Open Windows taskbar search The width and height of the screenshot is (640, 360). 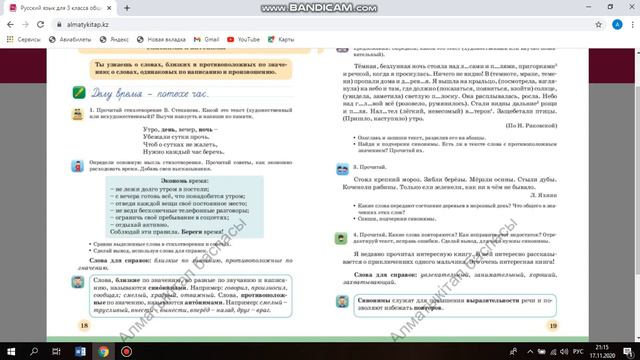point(34,351)
